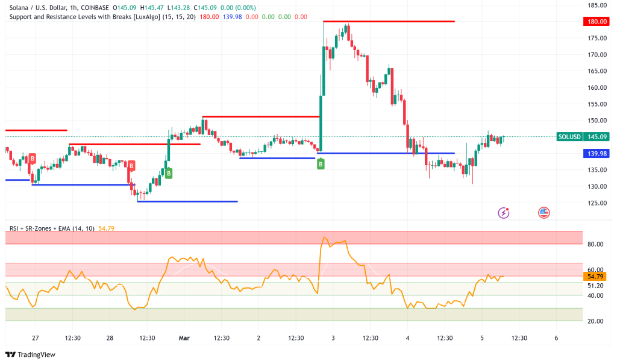Image resolution: width=617 pixels, height=364 pixels.
Task: Click the 27 date on time axis
Action: click(36, 338)
